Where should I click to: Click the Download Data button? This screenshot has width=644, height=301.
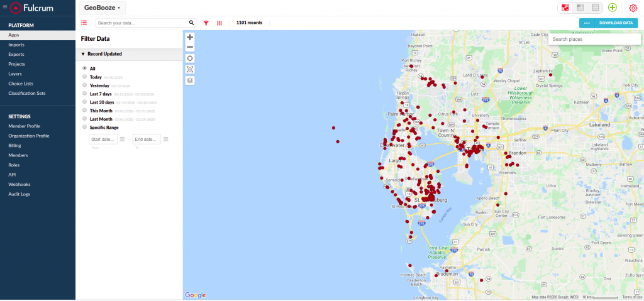tap(616, 23)
